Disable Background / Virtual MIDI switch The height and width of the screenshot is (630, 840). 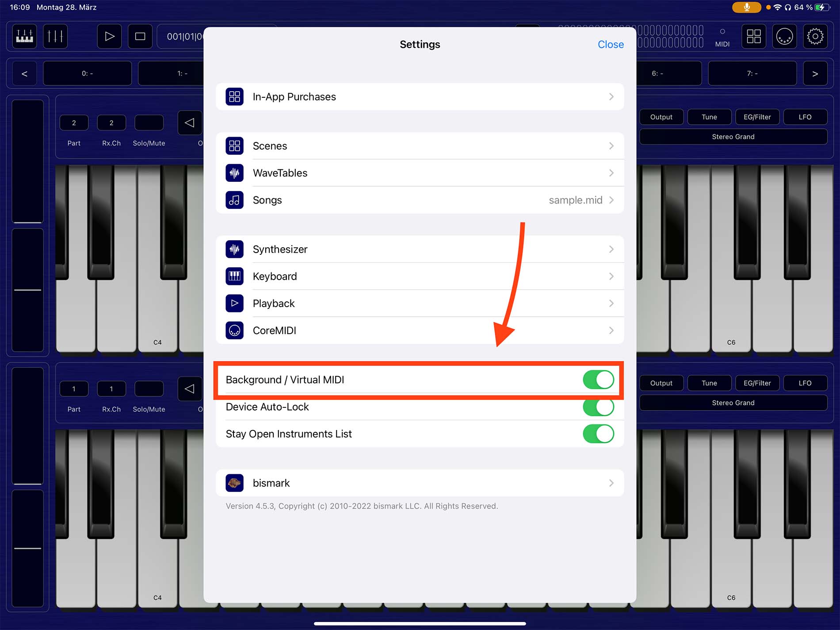598,380
